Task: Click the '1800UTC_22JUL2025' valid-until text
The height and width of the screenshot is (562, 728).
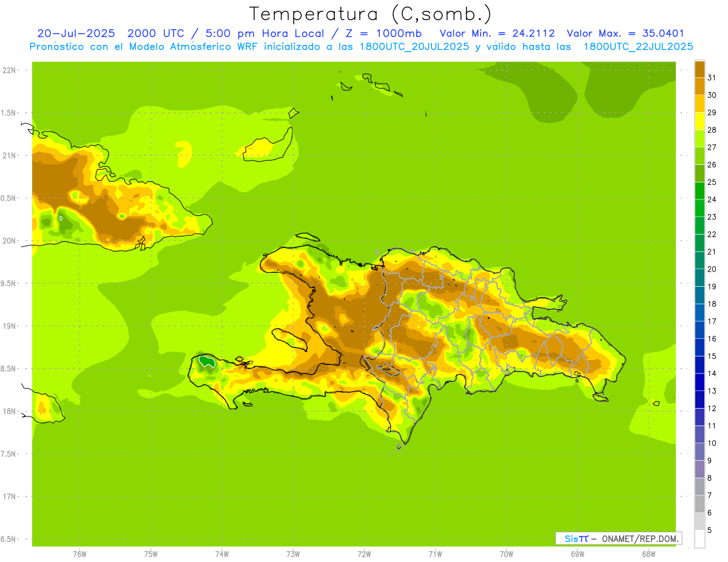Action: coord(638,47)
